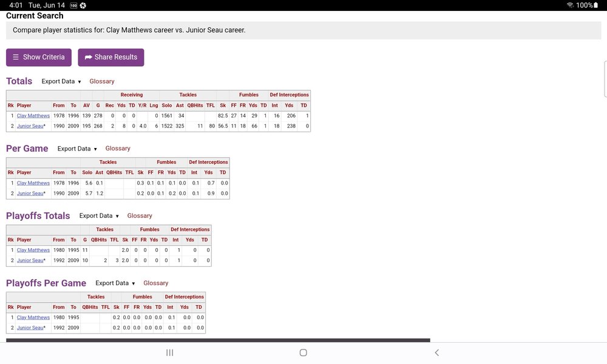The height and width of the screenshot is (364, 607).
Task: Tap the Wi-Fi status icon
Action: [570, 5]
